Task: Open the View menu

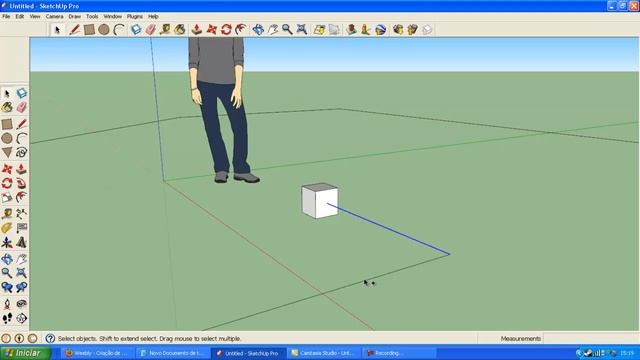Action: click(35, 17)
